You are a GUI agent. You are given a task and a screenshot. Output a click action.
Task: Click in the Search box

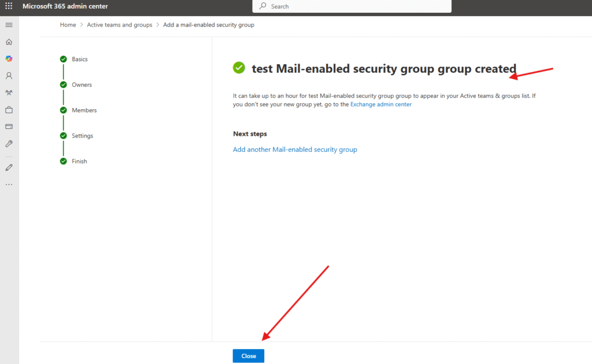tap(351, 6)
